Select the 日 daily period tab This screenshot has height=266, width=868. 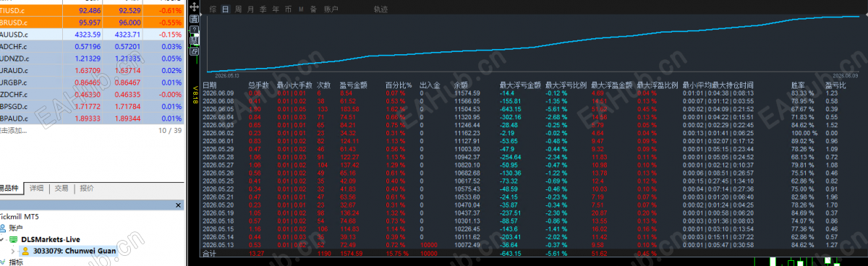226,9
